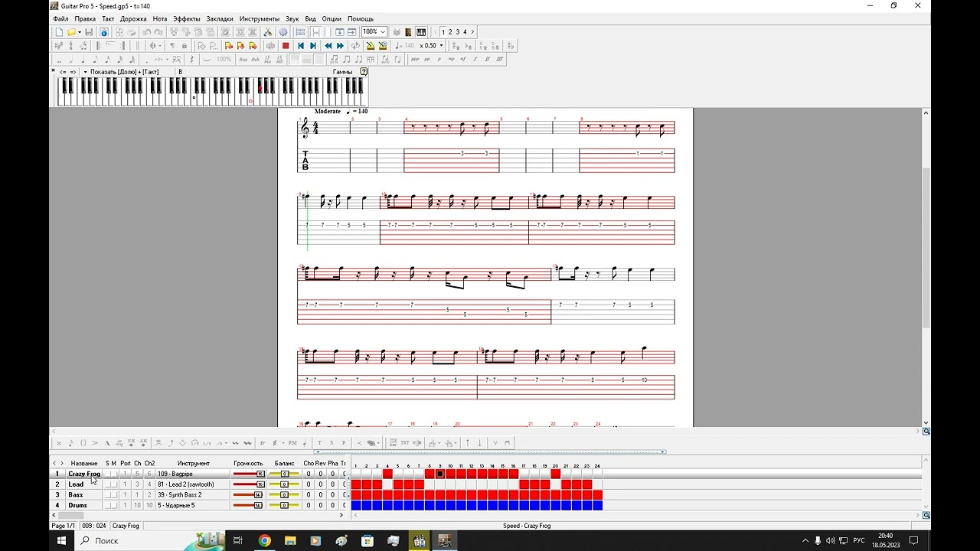Click the 109 - Bagpipe instrument
This screenshot has height=551, width=980.
coord(194,474)
